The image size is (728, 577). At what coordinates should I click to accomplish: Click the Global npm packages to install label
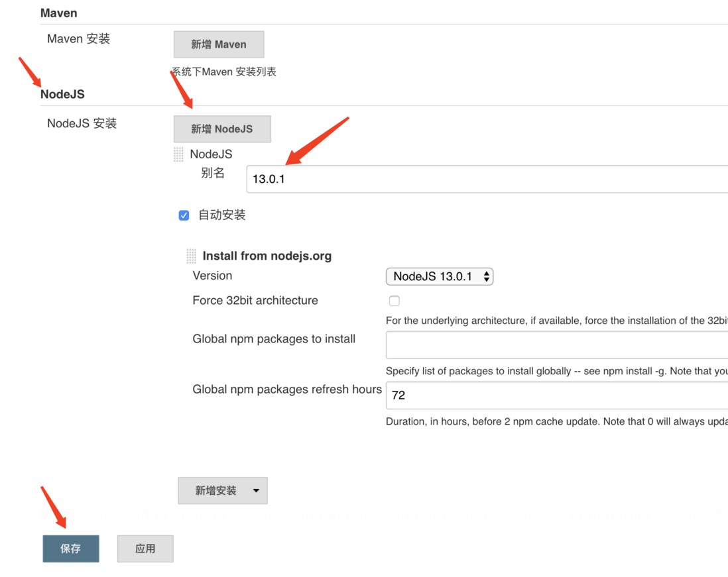(274, 339)
